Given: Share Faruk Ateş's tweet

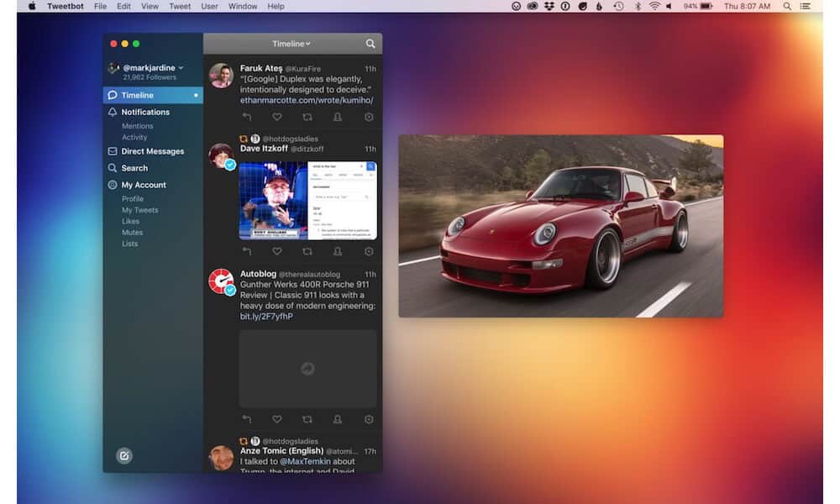Looking at the screenshot, I should pos(338,117).
